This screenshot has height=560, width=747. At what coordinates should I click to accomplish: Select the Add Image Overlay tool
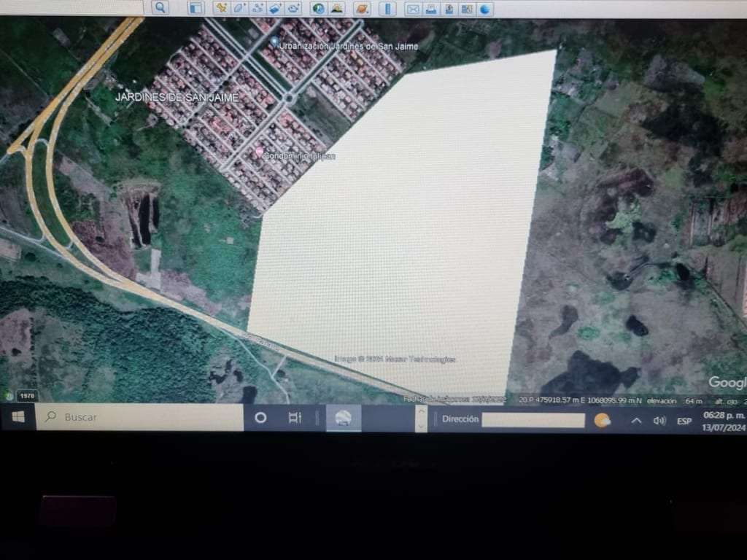[275, 8]
